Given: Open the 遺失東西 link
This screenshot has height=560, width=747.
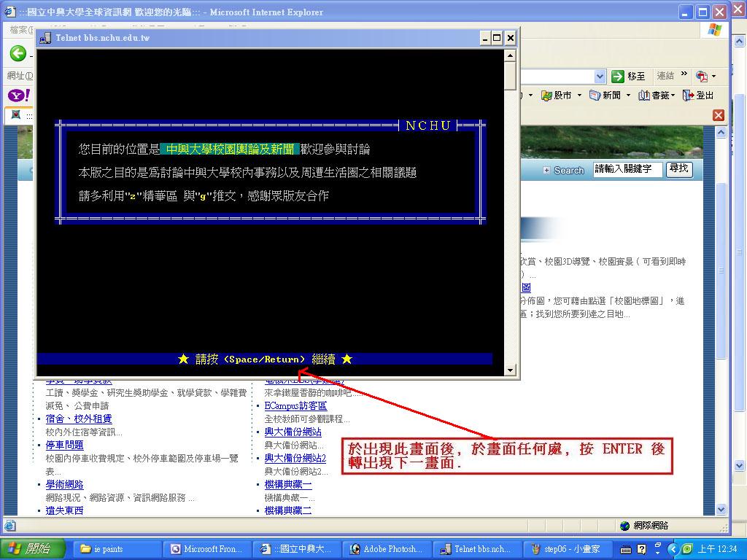Looking at the screenshot, I should [64, 510].
